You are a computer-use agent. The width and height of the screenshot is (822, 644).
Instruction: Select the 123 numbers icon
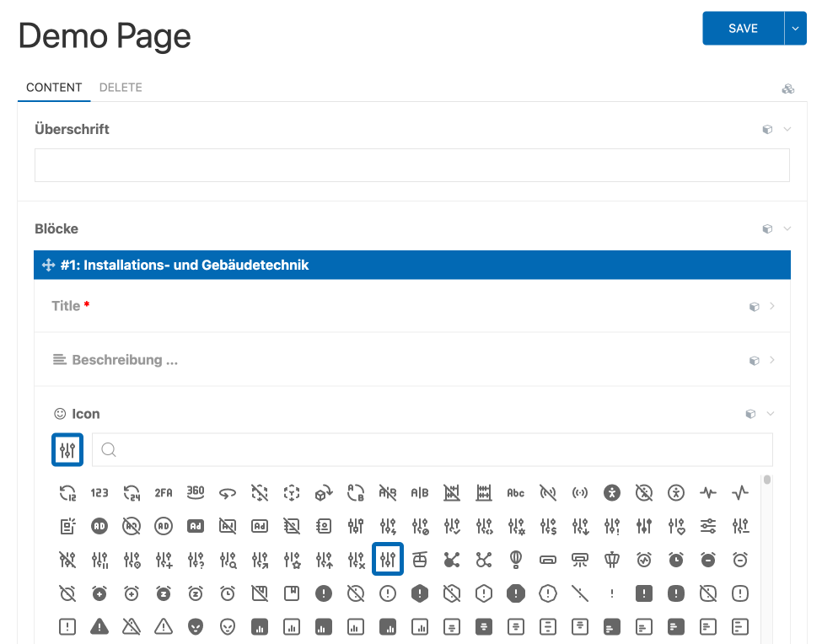[99, 493]
